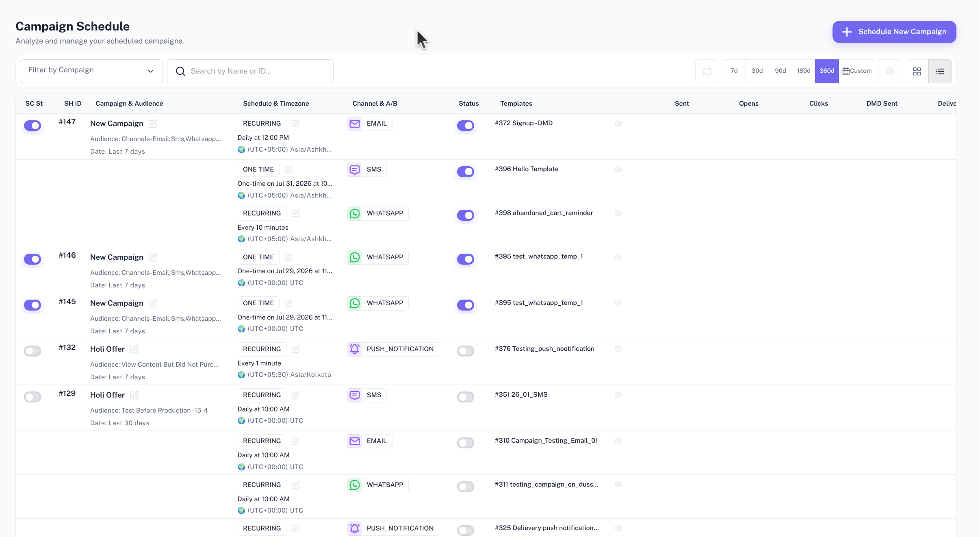Open the Filter by Campaign dropdown

click(91, 71)
